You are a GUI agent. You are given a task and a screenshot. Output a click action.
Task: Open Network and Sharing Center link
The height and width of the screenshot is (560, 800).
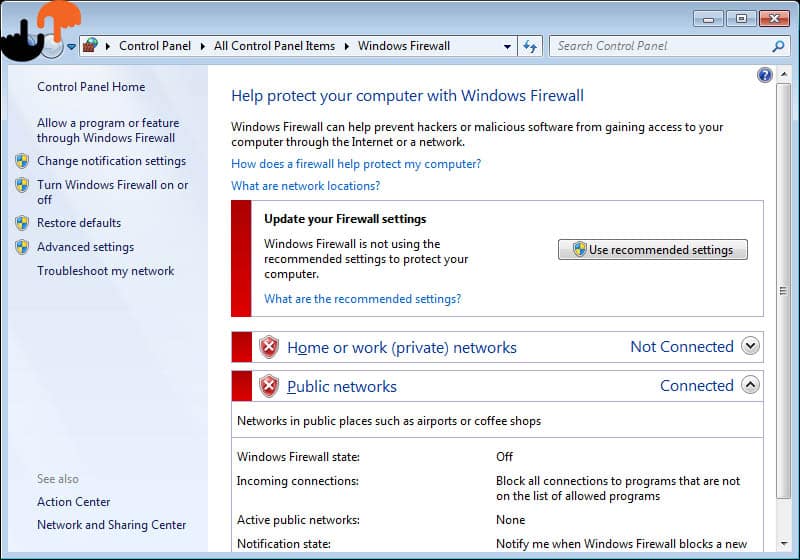111,525
